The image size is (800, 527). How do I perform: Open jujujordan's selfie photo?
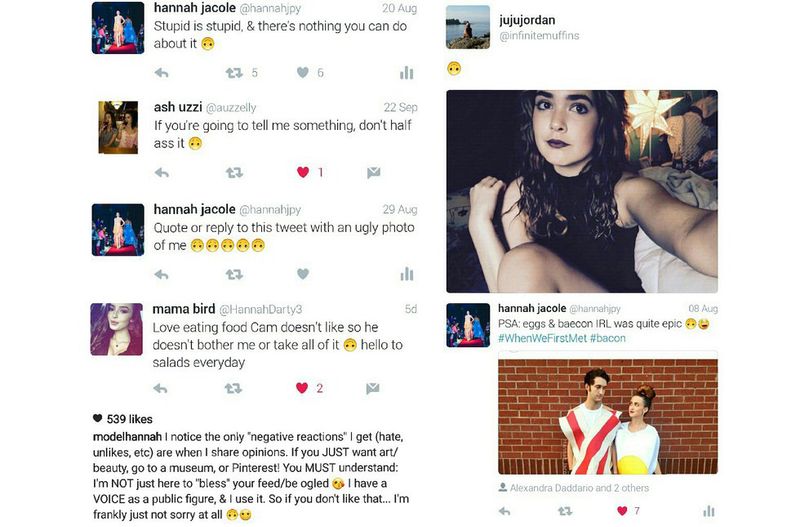coord(582,191)
